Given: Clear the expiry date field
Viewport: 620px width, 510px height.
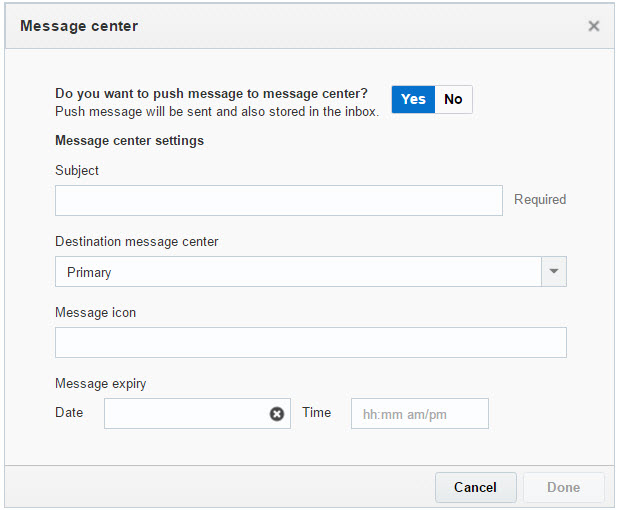Looking at the screenshot, I should (277, 414).
